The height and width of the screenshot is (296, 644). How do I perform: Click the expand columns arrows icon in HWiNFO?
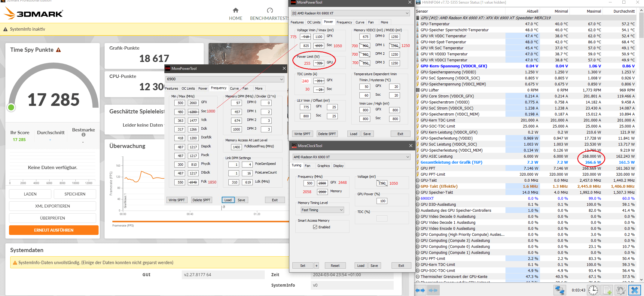[x=420, y=290]
